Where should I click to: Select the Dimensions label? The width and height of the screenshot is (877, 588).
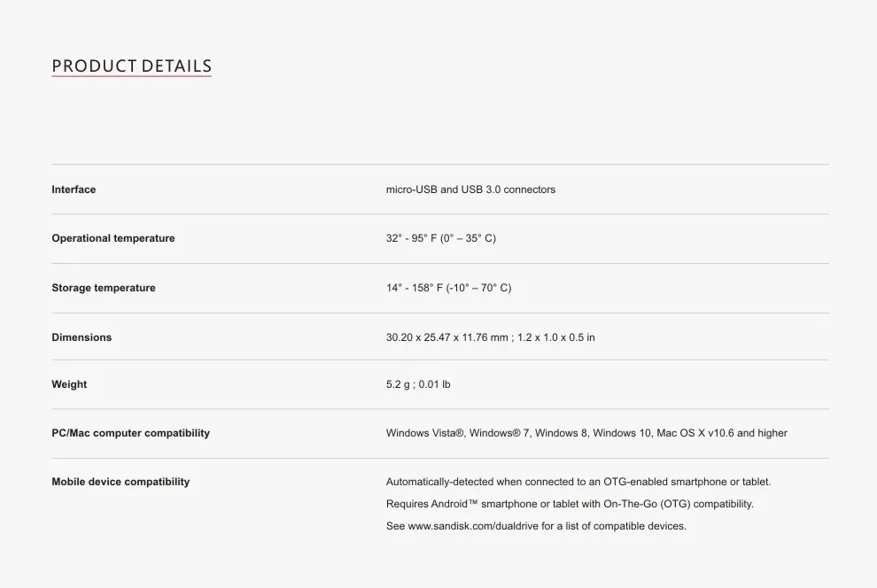click(x=81, y=337)
